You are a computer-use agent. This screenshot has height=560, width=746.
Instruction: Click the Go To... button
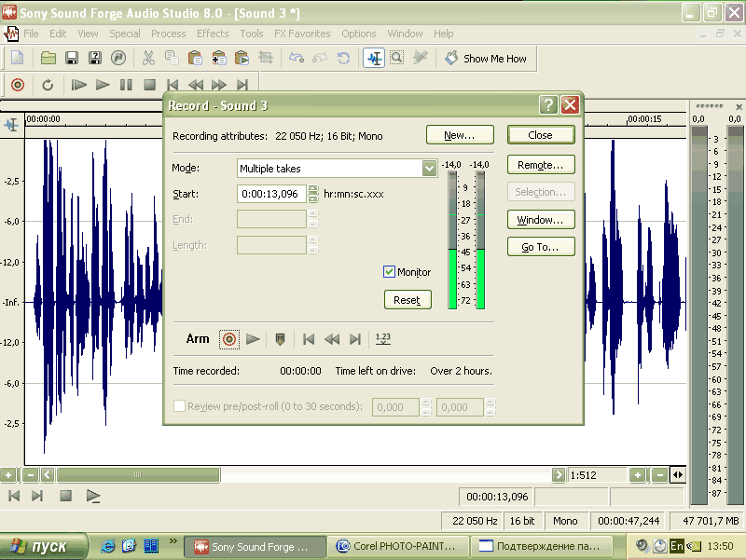coord(541,247)
